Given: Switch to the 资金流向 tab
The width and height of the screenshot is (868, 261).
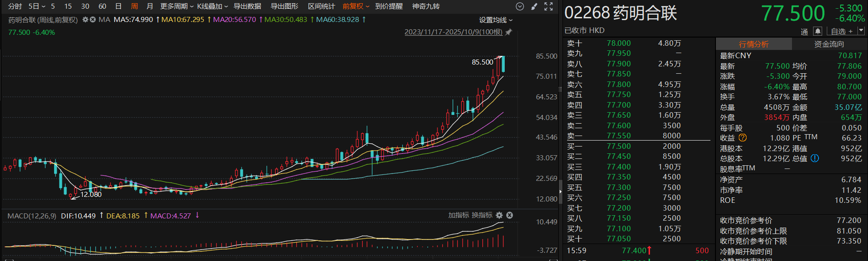Looking at the screenshot, I should coord(829,44).
